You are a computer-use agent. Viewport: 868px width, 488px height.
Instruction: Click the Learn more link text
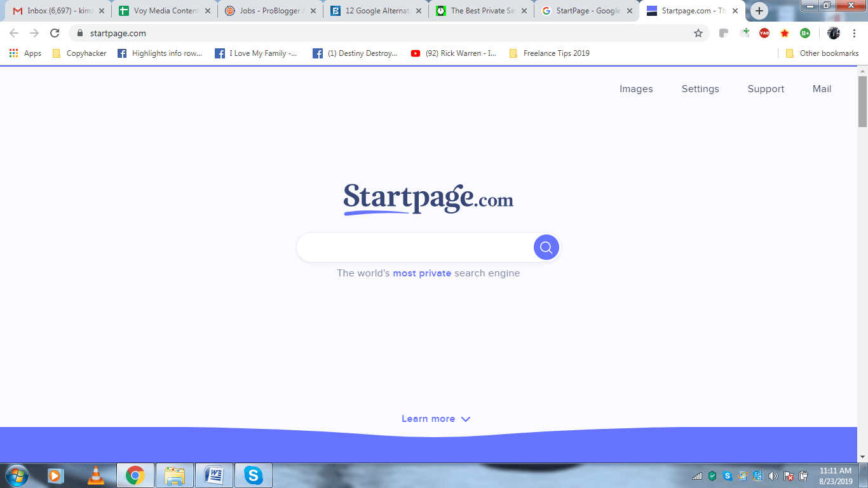tap(428, 419)
